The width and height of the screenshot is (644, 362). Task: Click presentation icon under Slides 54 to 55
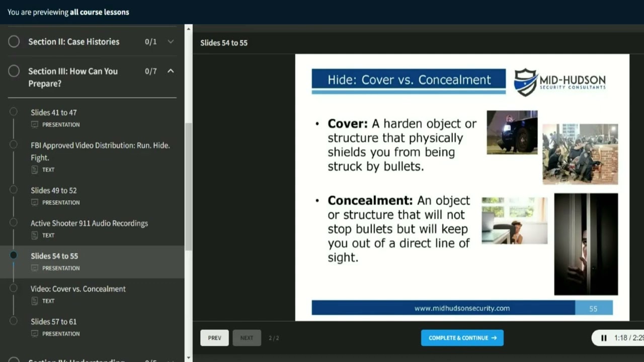[x=35, y=268]
